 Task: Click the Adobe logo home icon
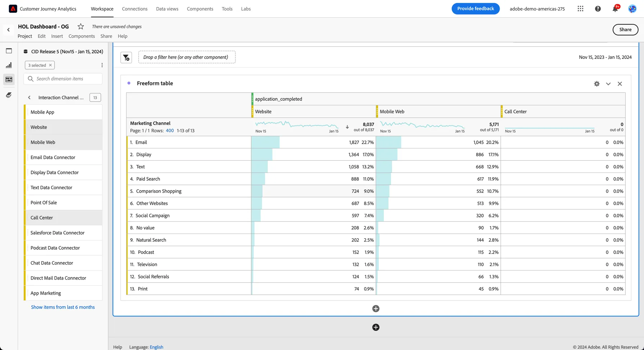coord(13,9)
